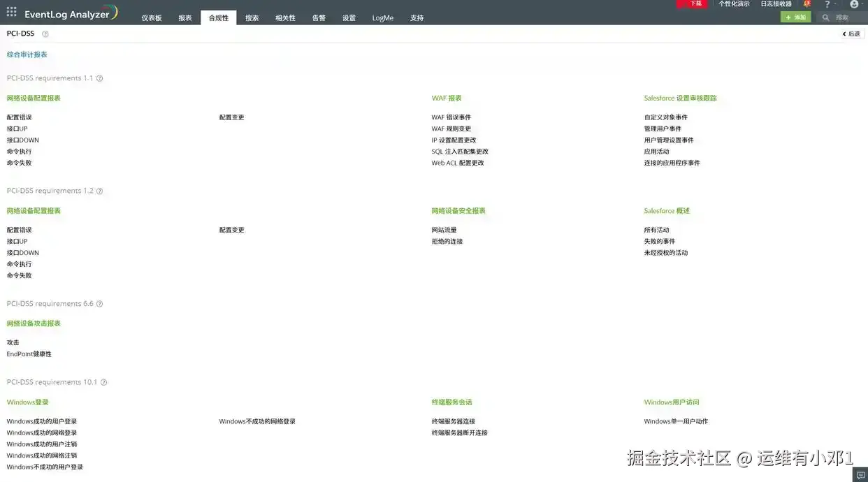Open the SQL 注入匹配集更改 report
Viewport: 868px width, 482px height.
[460, 152]
